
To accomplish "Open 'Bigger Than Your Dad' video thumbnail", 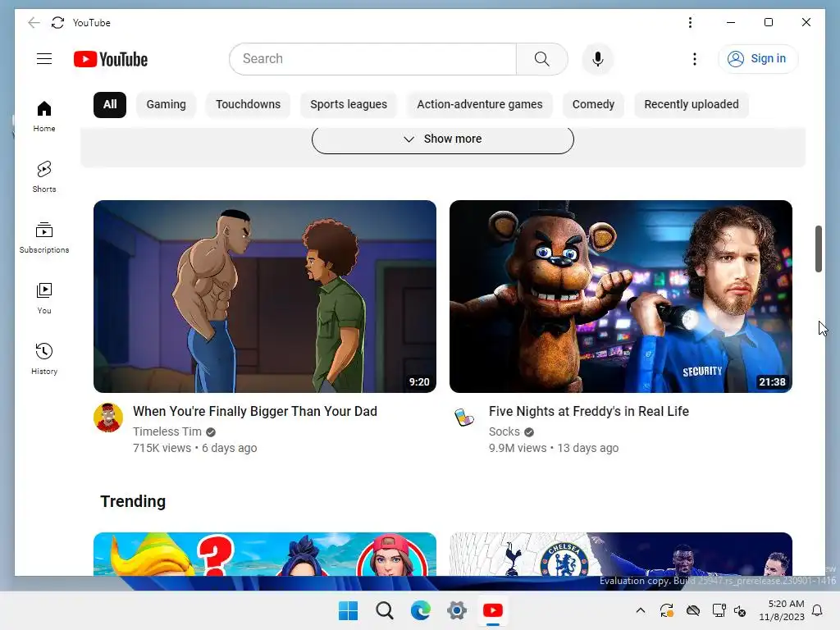I will pos(265,296).
